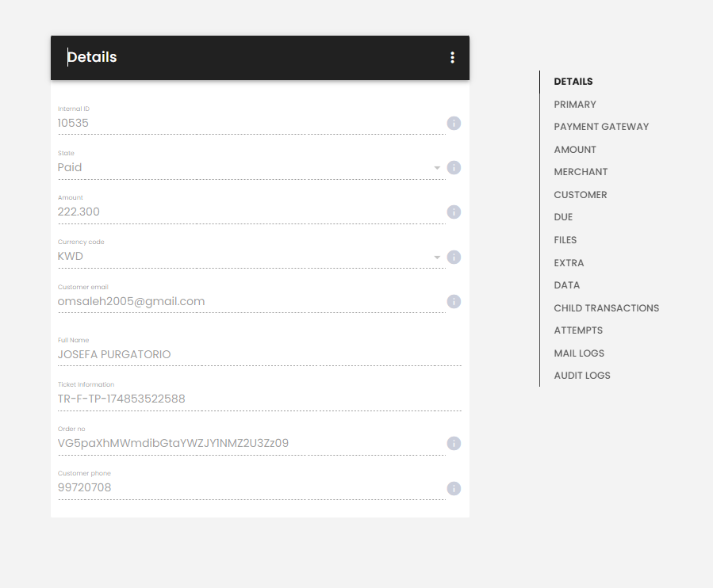Select the DETAILS section in sidebar
Viewport: 713px width, 588px height.
coord(573,82)
